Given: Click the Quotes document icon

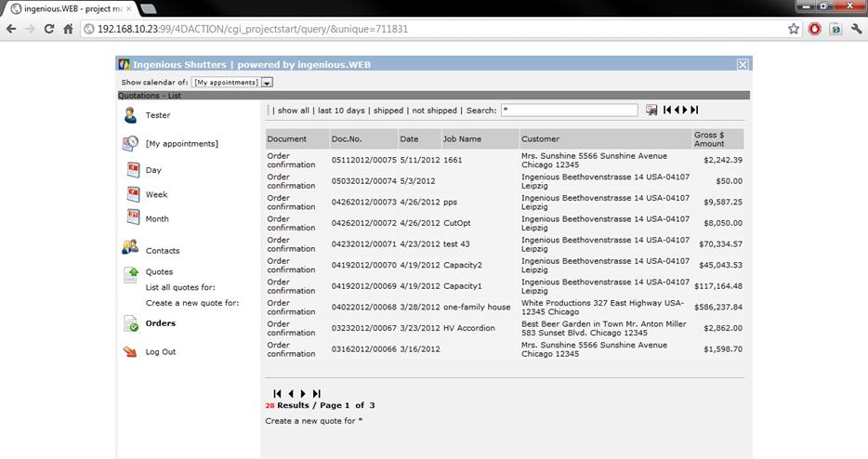Looking at the screenshot, I should point(131,273).
